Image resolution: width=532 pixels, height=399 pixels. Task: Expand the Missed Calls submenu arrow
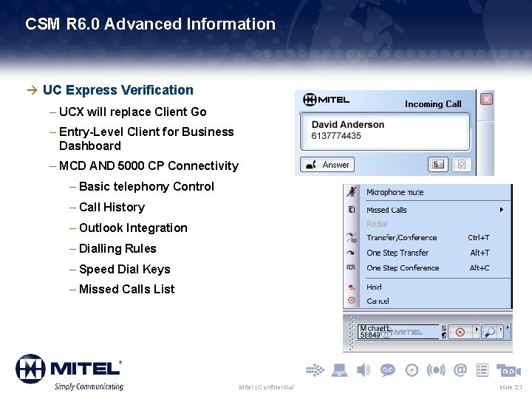point(502,210)
